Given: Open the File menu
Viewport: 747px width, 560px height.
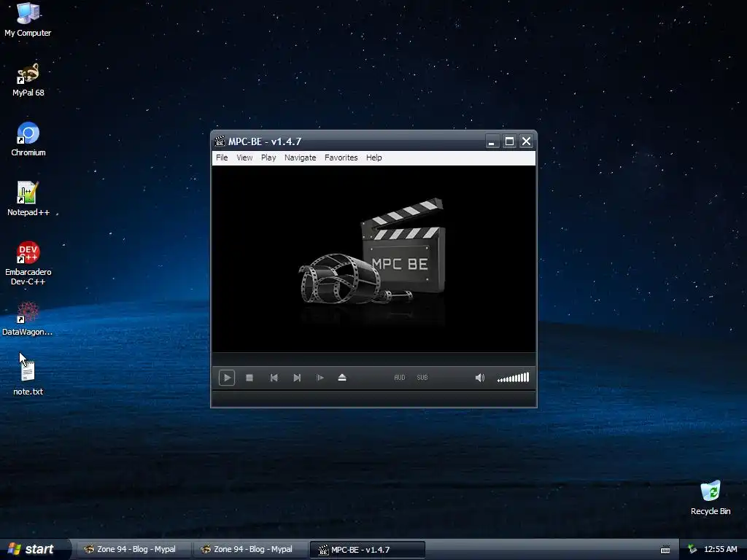Looking at the screenshot, I should 222,157.
